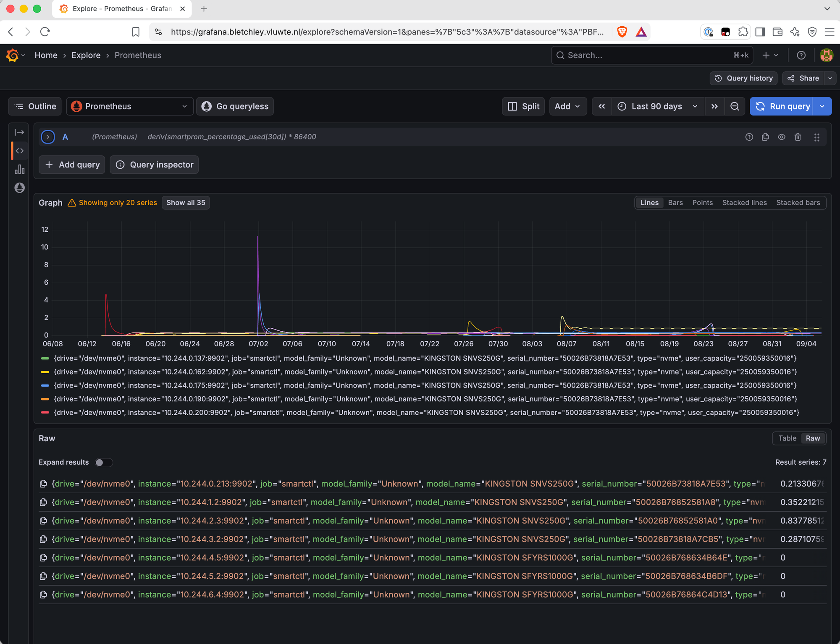Image resolution: width=840 pixels, height=644 pixels.
Task: Toggle the Expand results switch
Action: click(104, 462)
